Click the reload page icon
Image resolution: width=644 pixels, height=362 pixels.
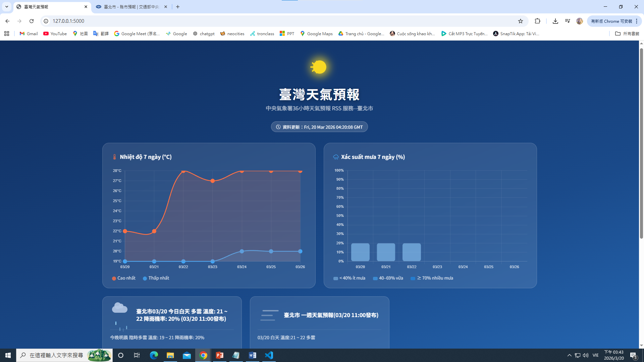32,21
